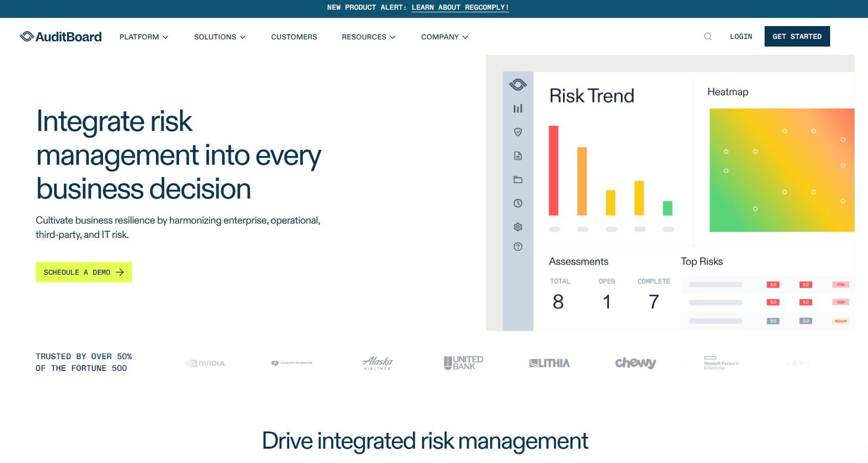Open the LEARN ABOUT REGCOMPLY link

pyautogui.click(x=460, y=7)
